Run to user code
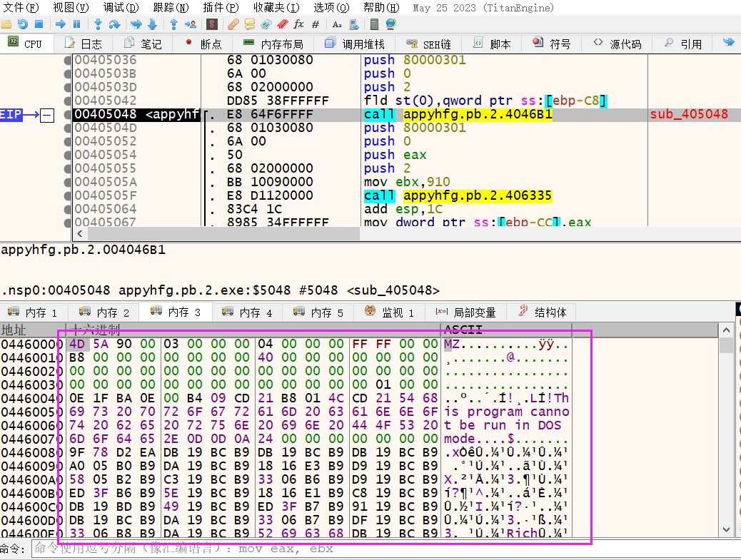The image size is (741, 560). tap(191, 24)
